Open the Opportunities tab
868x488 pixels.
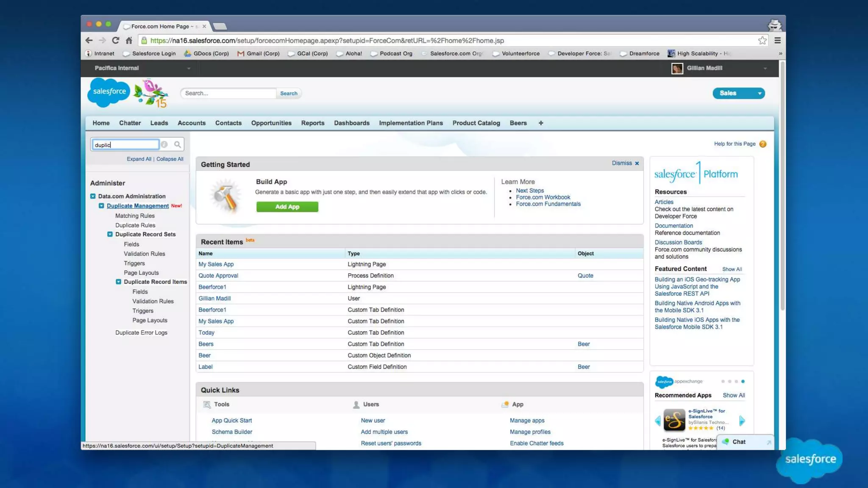(x=271, y=123)
